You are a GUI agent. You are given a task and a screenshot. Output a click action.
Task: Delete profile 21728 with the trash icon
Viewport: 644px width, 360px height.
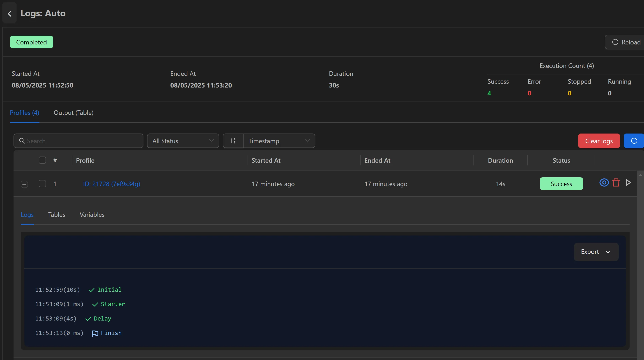pyautogui.click(x=616, y=183)
